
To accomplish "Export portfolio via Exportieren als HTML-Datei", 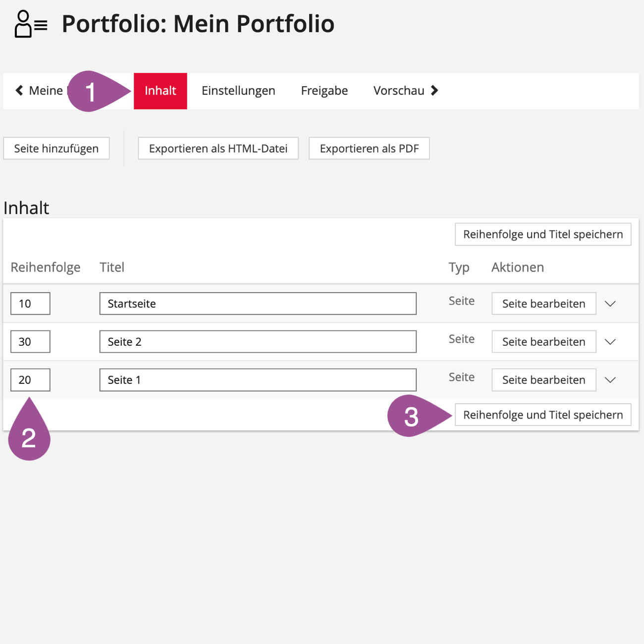I will click(218, 149).
